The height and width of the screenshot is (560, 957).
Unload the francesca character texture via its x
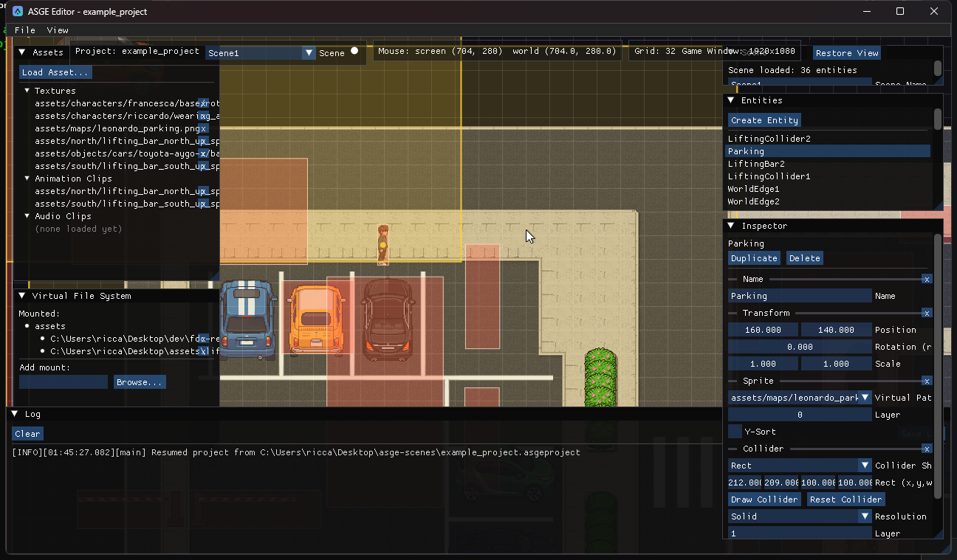coord(204,103)
